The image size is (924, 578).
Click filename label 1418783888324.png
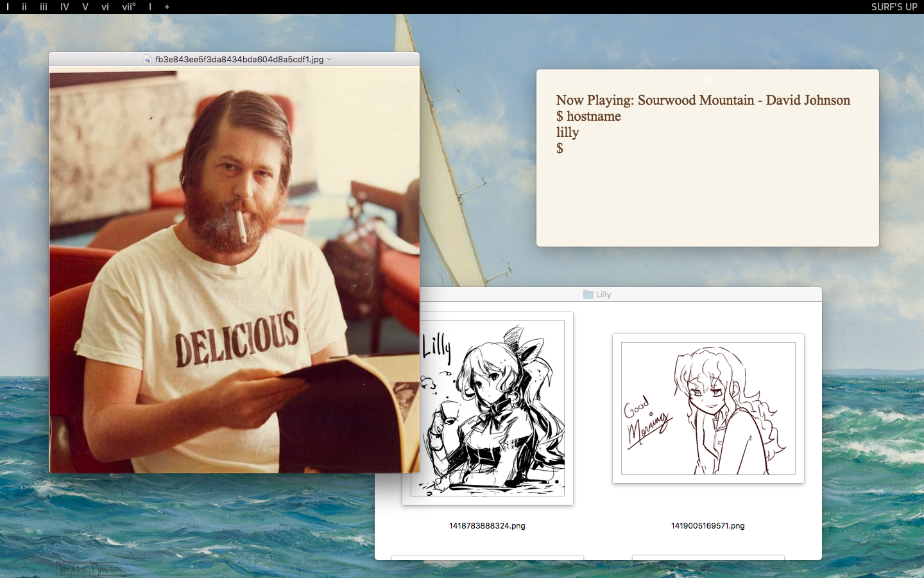487,525
